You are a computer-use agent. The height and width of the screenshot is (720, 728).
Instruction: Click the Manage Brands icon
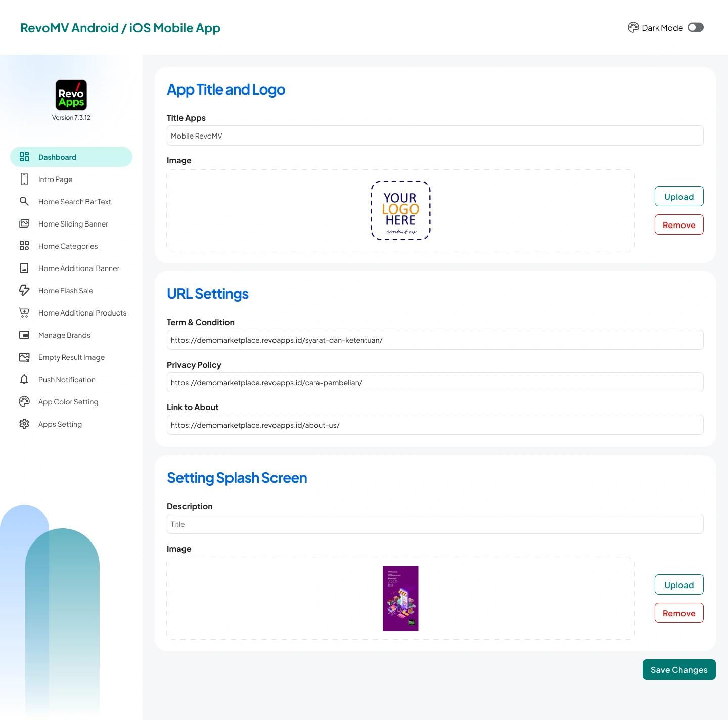tap(24, 335)
